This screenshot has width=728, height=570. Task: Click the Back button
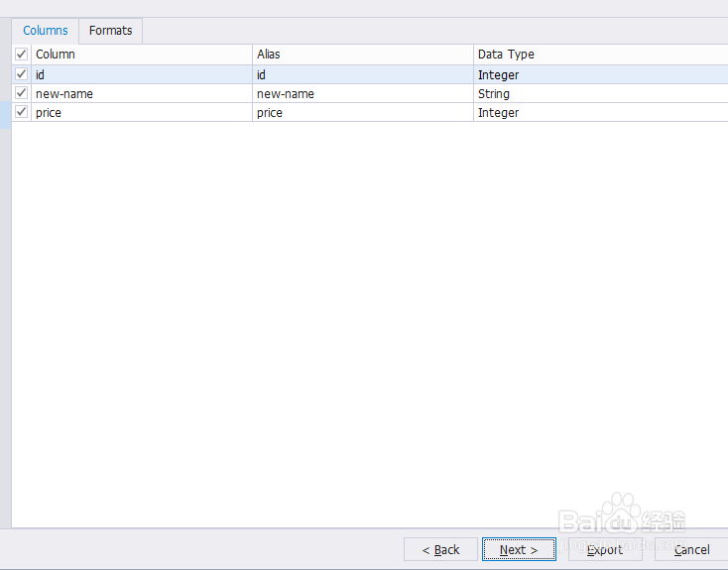pos(440,549)
